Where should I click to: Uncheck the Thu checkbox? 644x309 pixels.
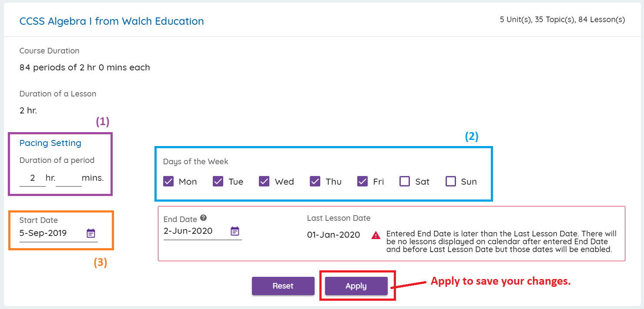[315, 181]
